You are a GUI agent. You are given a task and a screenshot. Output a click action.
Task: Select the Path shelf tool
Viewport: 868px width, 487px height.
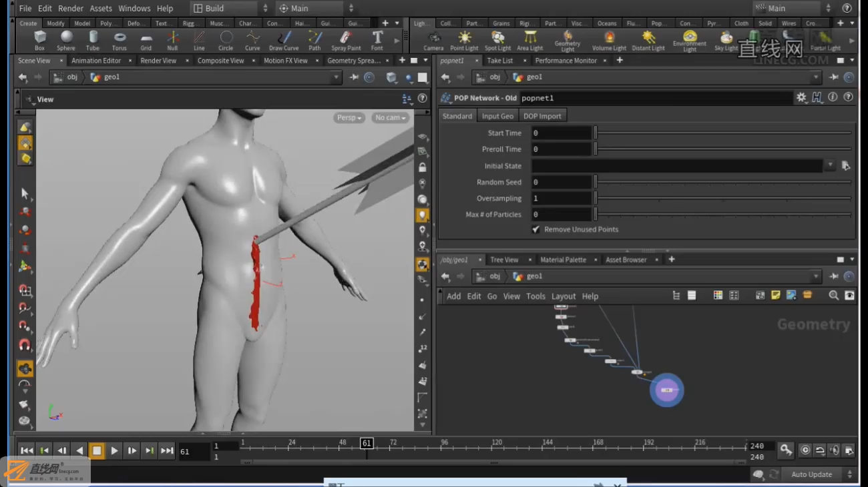(315, 40)
